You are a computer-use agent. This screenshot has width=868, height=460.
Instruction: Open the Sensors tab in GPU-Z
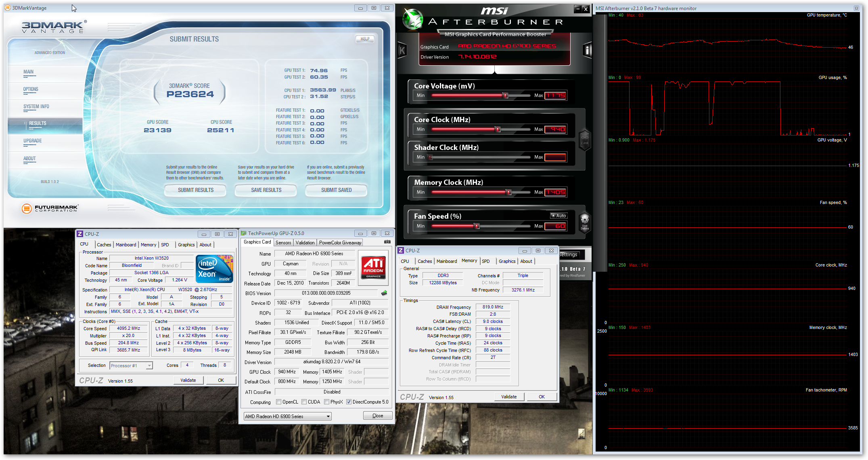point(283,243)
